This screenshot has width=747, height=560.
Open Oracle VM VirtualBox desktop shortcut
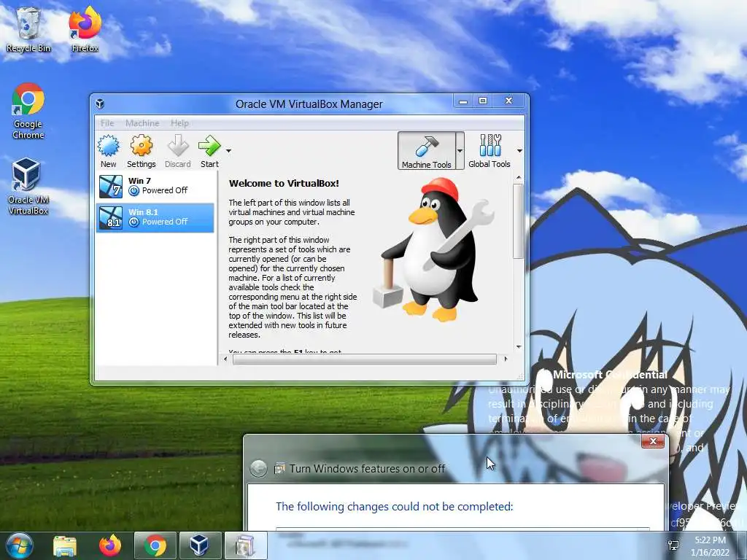(x=28, y=186)
